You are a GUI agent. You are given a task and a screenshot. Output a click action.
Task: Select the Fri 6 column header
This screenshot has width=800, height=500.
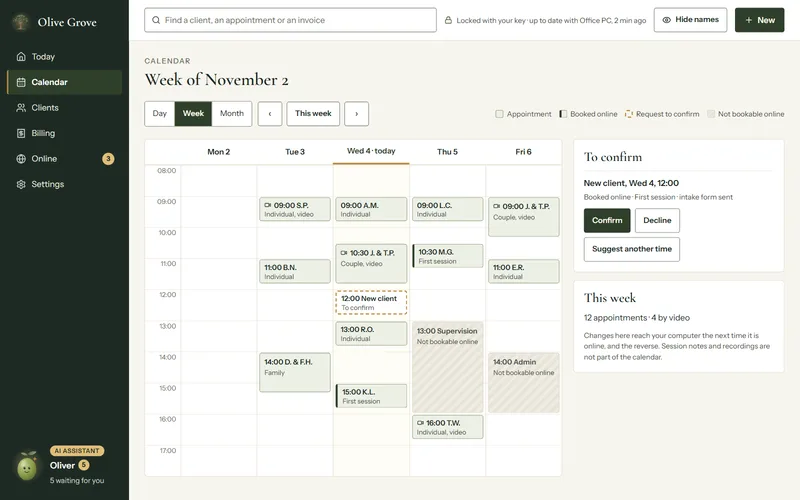coord(523,152)
